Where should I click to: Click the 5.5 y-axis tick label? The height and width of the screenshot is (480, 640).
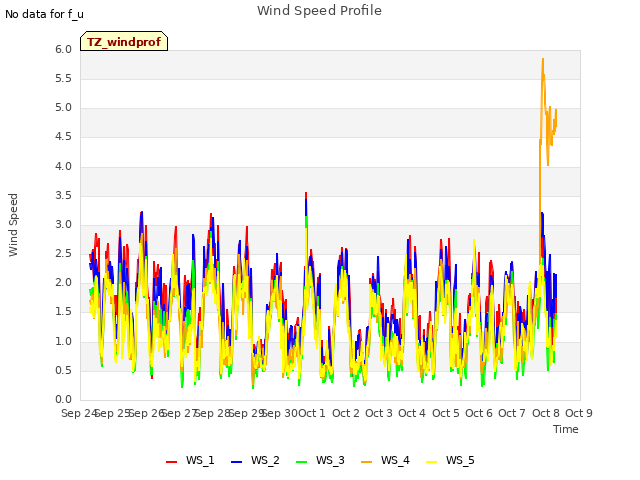pyautogui.click(x=63, y=79)
